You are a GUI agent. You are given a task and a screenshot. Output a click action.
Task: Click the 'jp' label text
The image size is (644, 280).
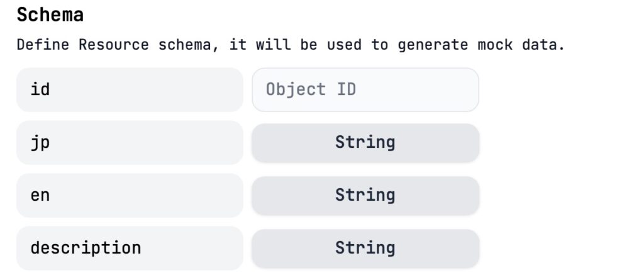[40, 143]
